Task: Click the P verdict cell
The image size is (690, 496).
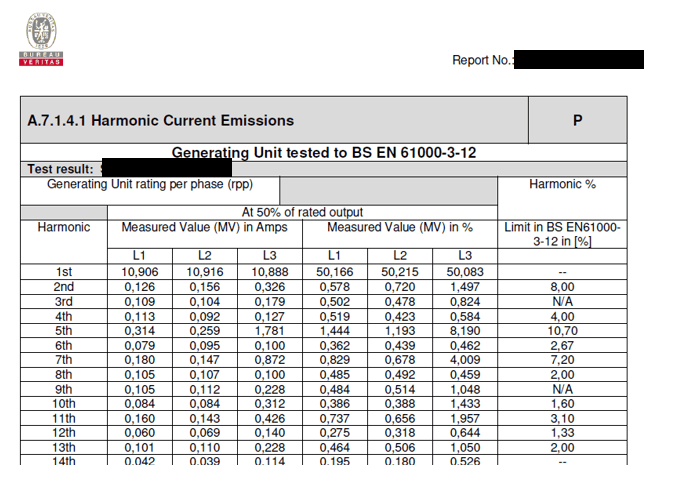Action: coord(577,121)
